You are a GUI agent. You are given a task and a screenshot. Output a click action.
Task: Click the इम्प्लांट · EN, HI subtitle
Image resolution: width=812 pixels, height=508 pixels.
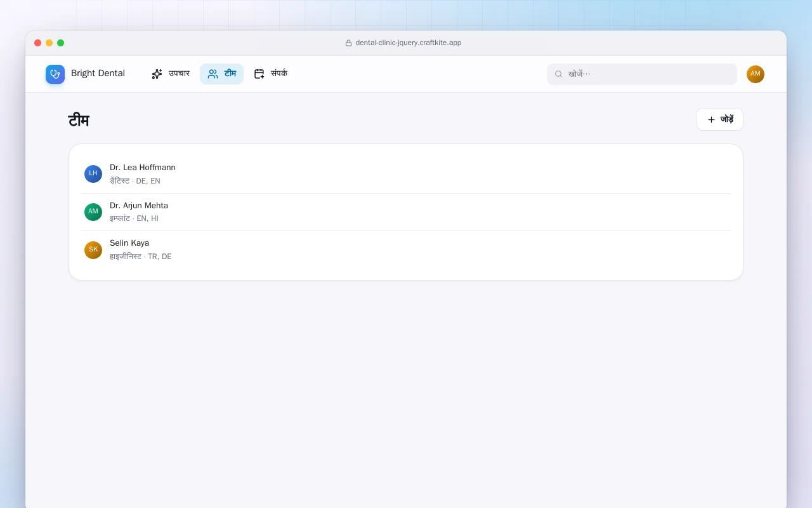(134, 218)
